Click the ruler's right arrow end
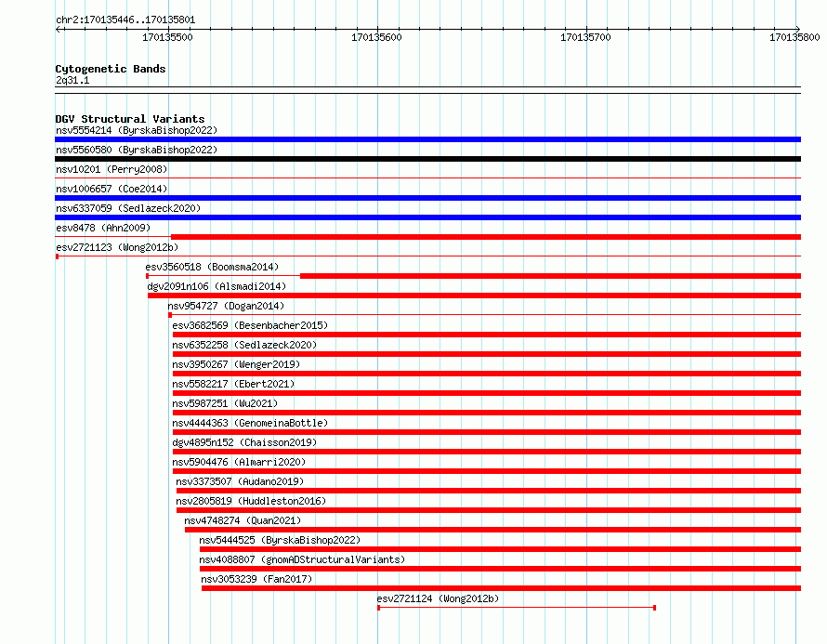The height and width of the screenshot is (644, 827). (798, 30)
